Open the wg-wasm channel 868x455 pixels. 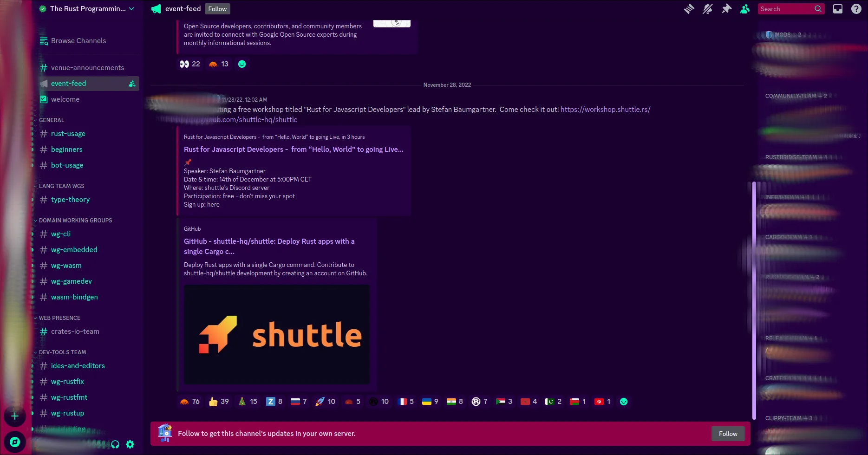(87, 266)
